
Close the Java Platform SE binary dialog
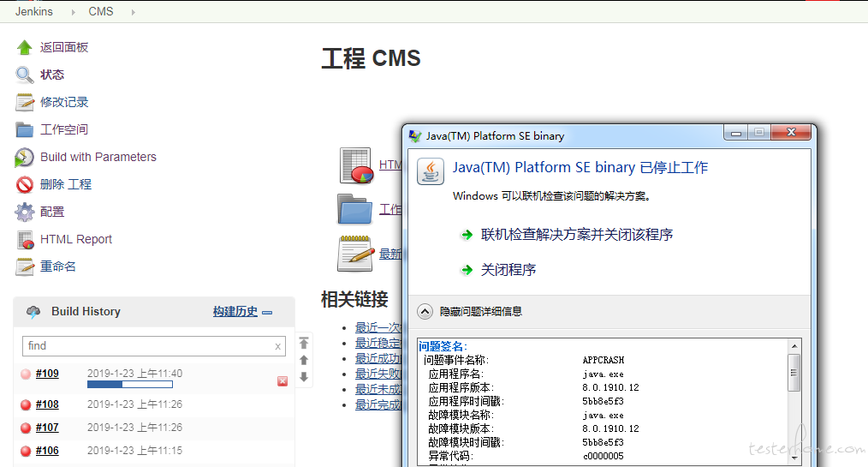tap(791, 133)
